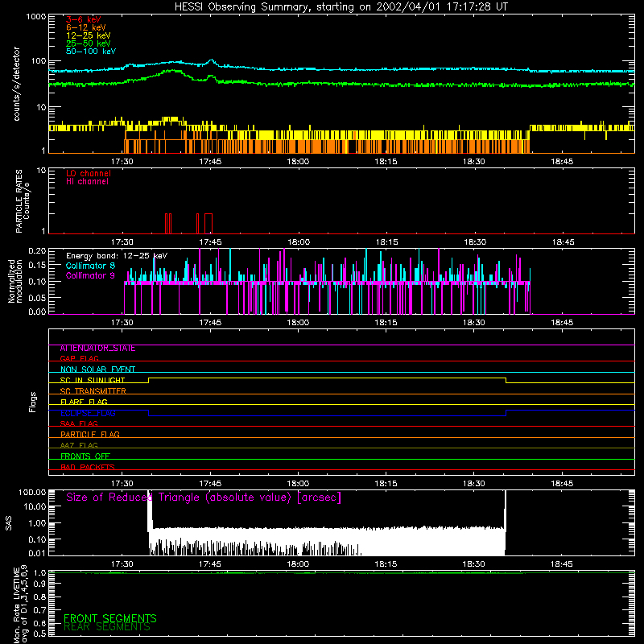Click the 'LO channel' legend label
Screen dimensions: 644x644
(89, 173)
